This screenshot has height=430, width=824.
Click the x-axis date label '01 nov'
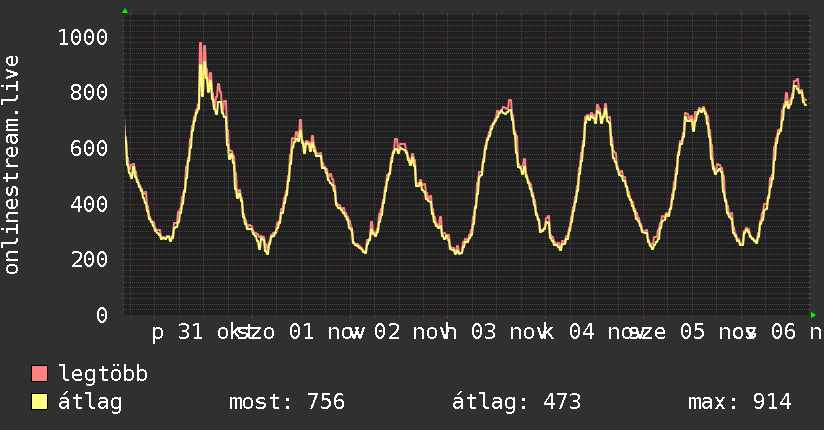tap(327, 332)
